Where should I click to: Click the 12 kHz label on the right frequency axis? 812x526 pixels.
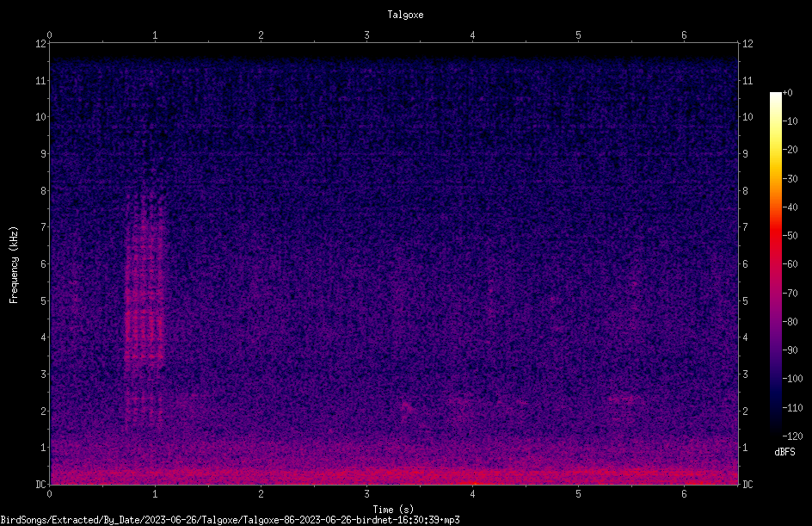[747, 44]
